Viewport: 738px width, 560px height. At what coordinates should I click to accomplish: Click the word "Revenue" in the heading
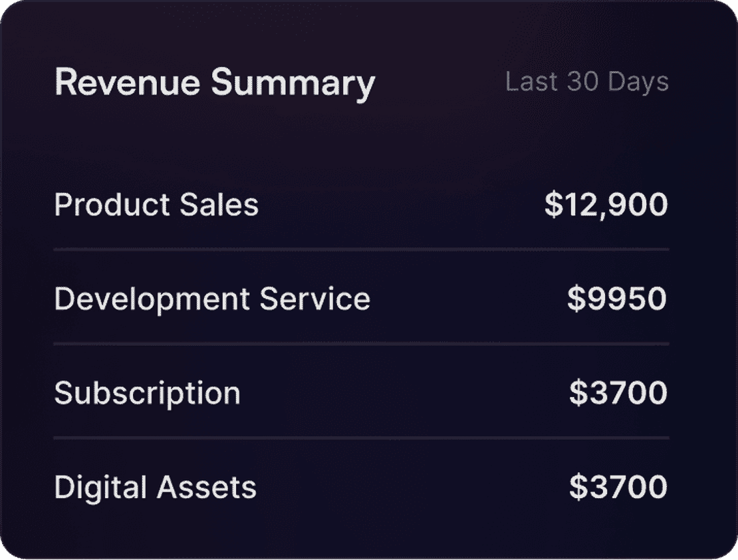[x=127, y=83]
